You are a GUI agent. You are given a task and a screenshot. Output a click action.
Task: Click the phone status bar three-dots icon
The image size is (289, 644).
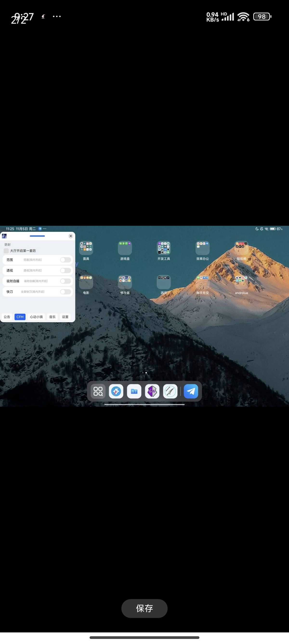coord(57,16)
